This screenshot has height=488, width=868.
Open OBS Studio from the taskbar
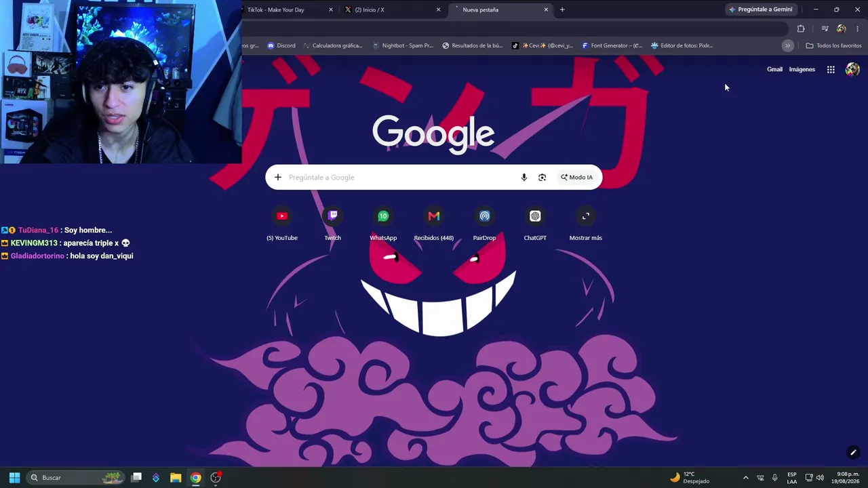[x=216, y=477]
